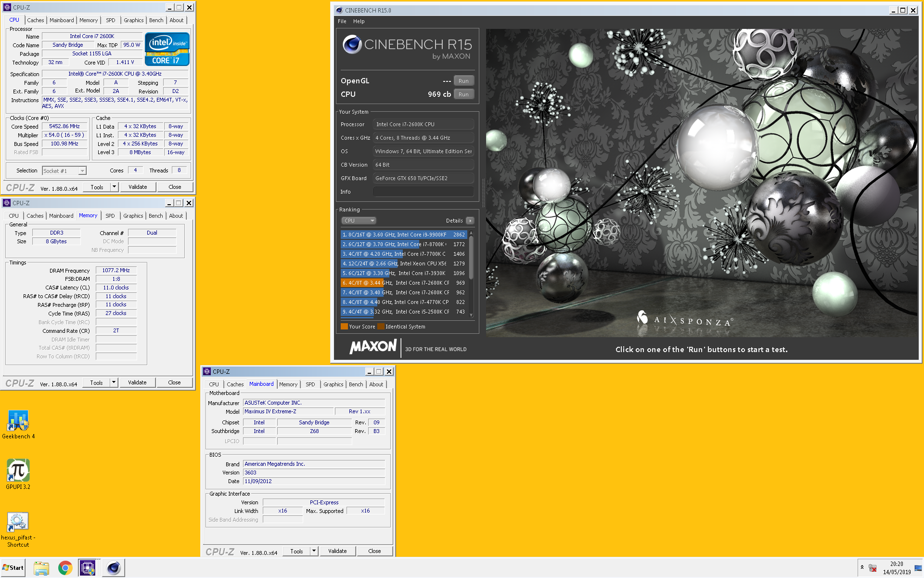The height and width of the screenshot is (578, 924).
Task: Click the MAXON logo in Cinebench
Action: coord(373,347)
